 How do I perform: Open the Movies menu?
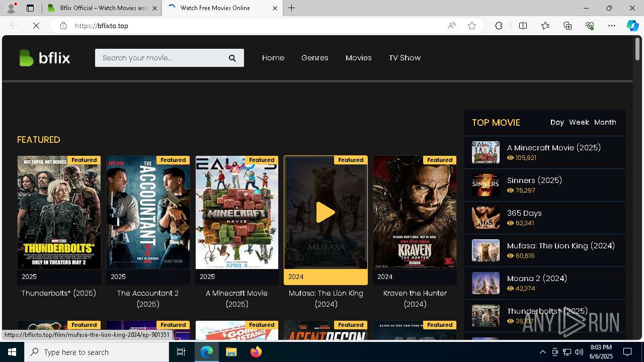(359, 58)
